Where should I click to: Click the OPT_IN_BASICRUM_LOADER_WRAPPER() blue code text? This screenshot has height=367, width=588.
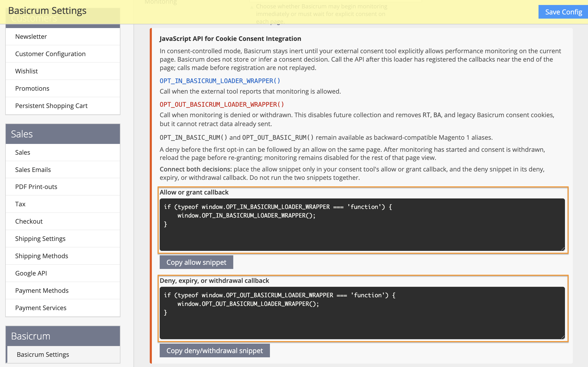[220, 81]
